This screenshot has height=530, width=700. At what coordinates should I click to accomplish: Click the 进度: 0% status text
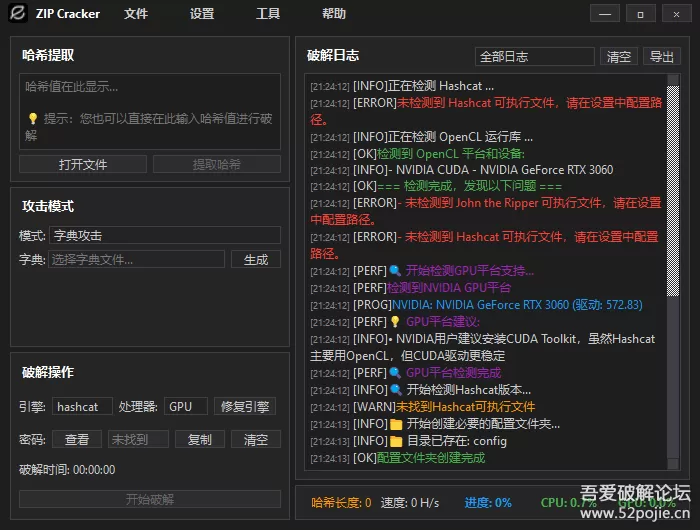488,503
